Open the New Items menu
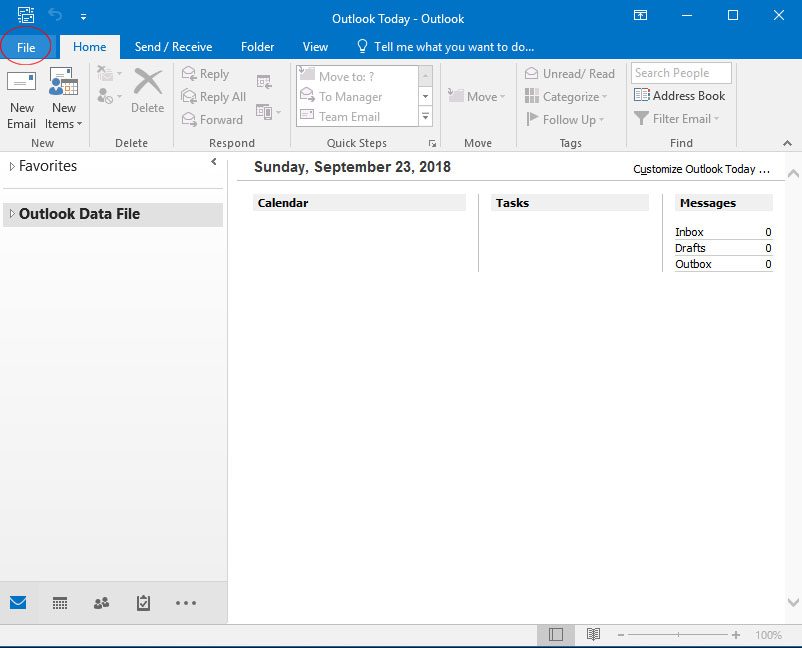802x648 pixels. pyautogui.click(x=63, y=100)
